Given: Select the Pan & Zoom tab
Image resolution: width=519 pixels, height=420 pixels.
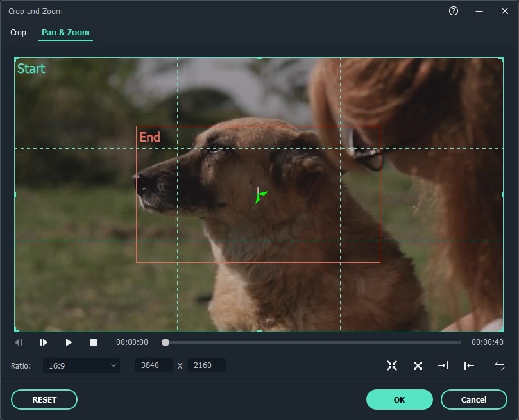Looking at the screenshot, I should pyautogui.click(x=65, y=32).
